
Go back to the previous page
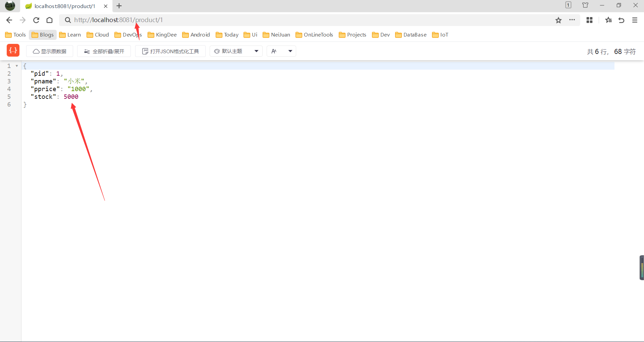click(9, 20)
